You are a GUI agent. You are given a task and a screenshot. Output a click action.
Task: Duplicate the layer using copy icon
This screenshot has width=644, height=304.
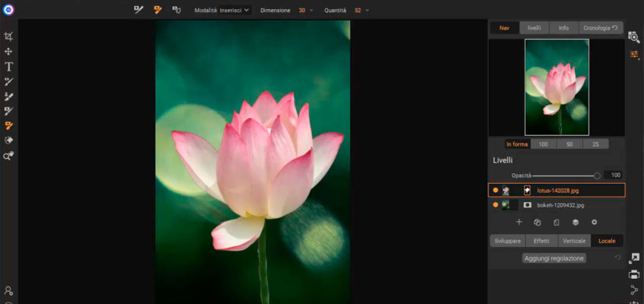(537, 222)
